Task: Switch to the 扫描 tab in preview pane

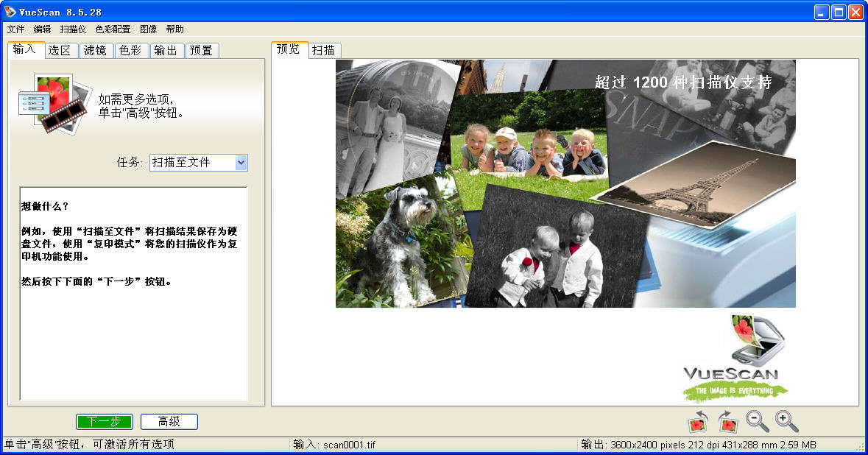Action: tap(323, 50)
